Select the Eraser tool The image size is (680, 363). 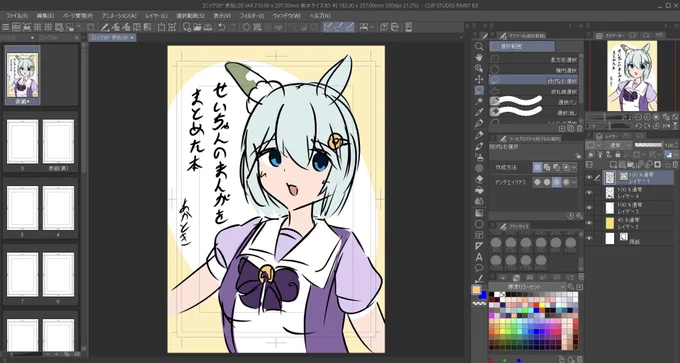[x=479, y=179]
